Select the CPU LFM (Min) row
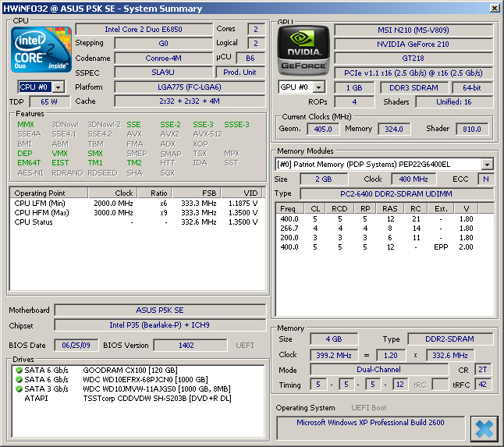This screenshot has width=504, height=447. point(137,204)
